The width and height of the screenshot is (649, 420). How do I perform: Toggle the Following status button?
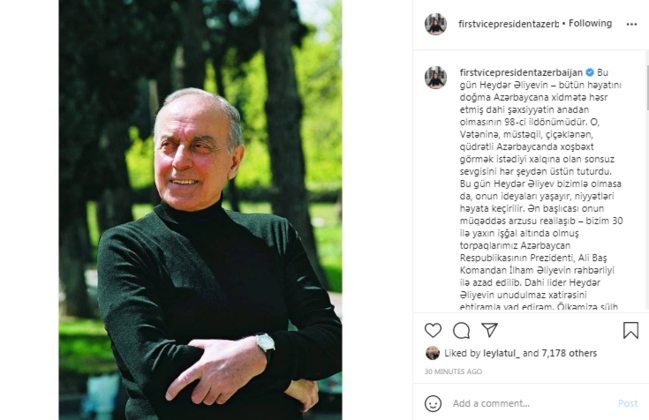pyautogui.click(x=590, y=24)
